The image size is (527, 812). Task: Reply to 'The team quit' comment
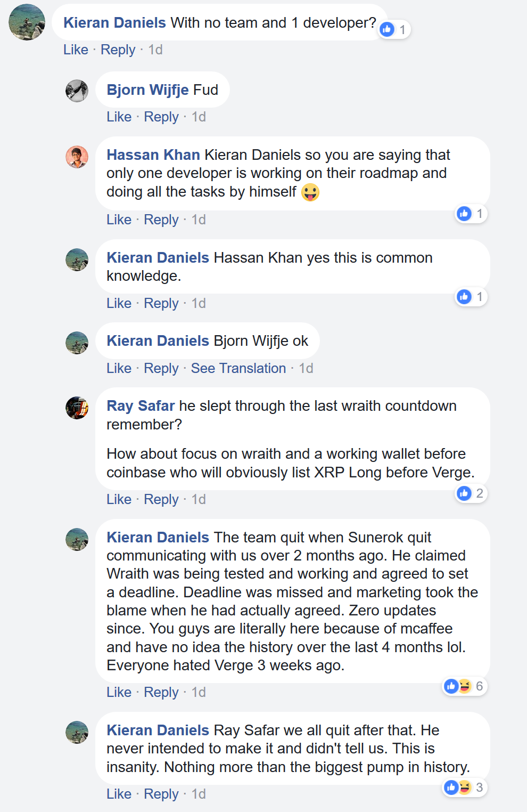(161, 692)
